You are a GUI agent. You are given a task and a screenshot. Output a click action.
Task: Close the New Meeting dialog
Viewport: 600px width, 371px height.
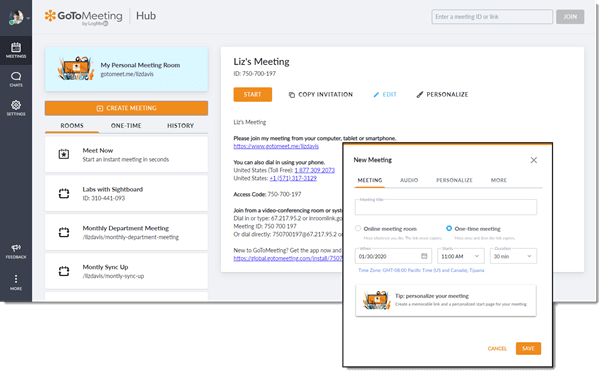point(534,160)
